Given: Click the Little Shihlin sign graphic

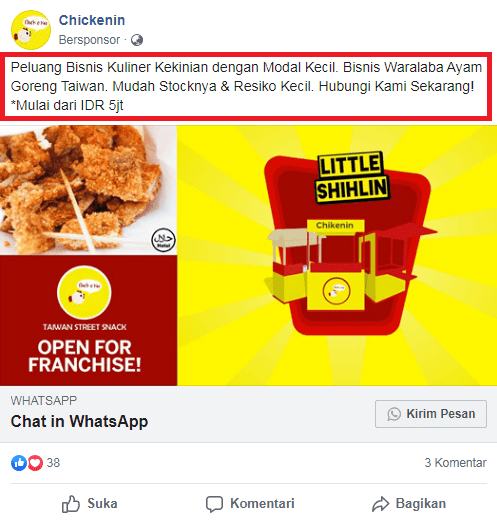Looking at the screenshot, I should coord(352,177).
